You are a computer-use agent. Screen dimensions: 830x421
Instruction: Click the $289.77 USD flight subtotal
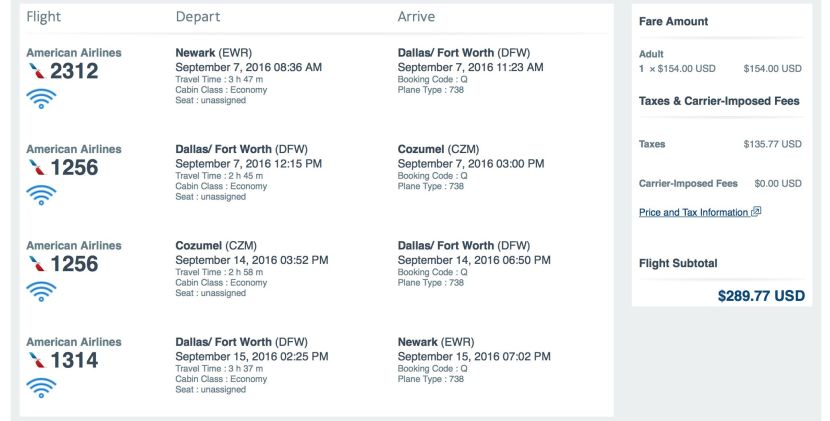761,295
